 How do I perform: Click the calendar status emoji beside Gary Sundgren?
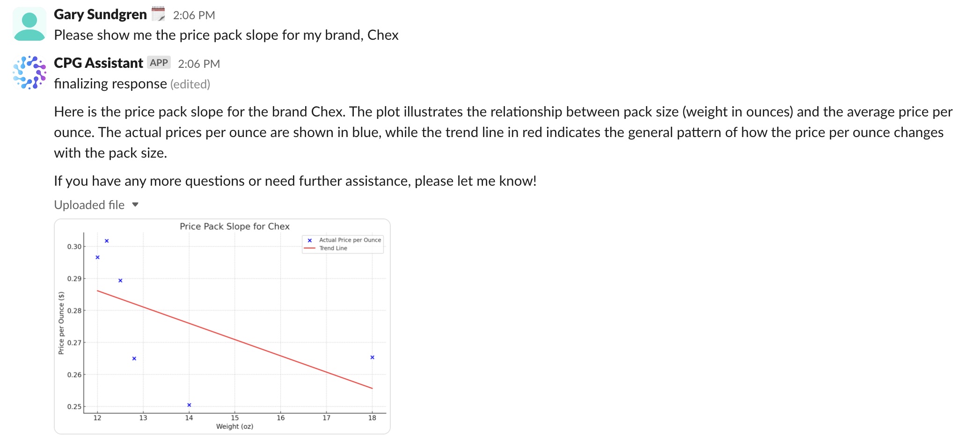pos(158,14)
